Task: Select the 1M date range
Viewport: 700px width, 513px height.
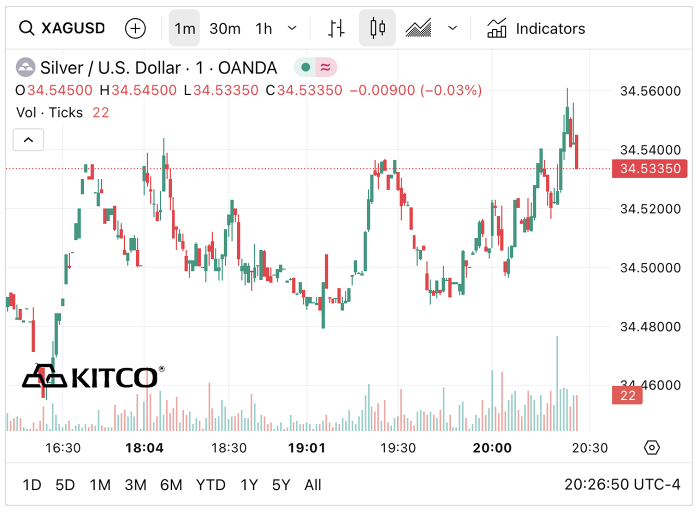Action: point(100,485)
